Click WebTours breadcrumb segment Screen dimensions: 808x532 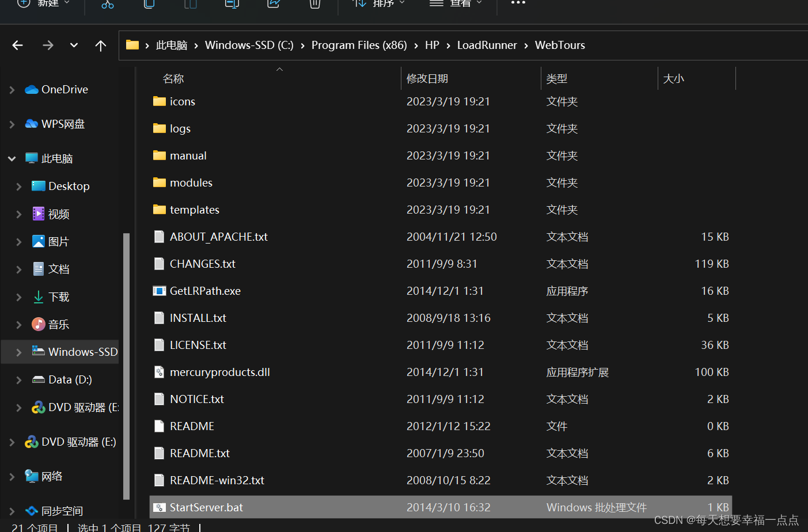[560, 45]
